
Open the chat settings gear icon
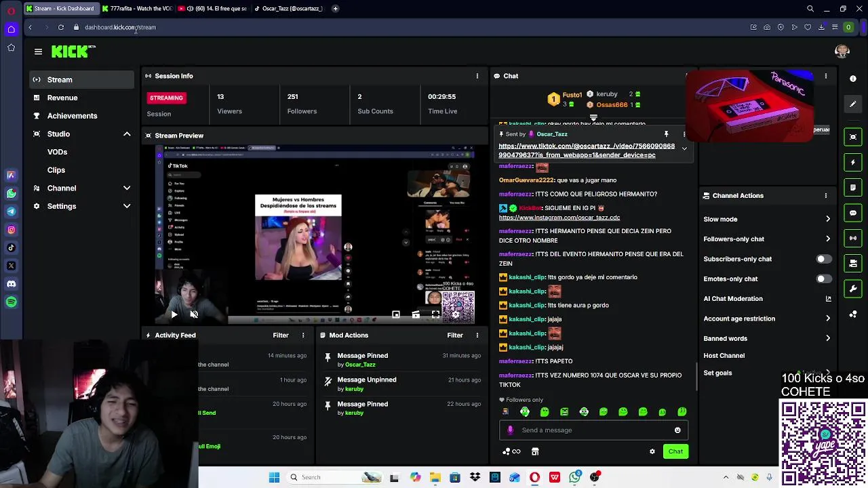coord(652,451)
